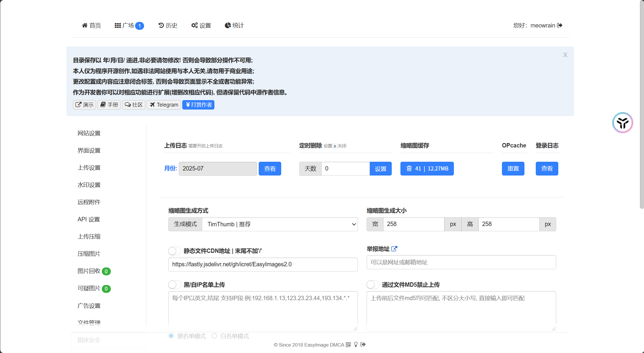The width and height of the screenshot is (644, 353).
Task: Open the 生成模式 TimThumb dropdown
Action: pos(279,224)
